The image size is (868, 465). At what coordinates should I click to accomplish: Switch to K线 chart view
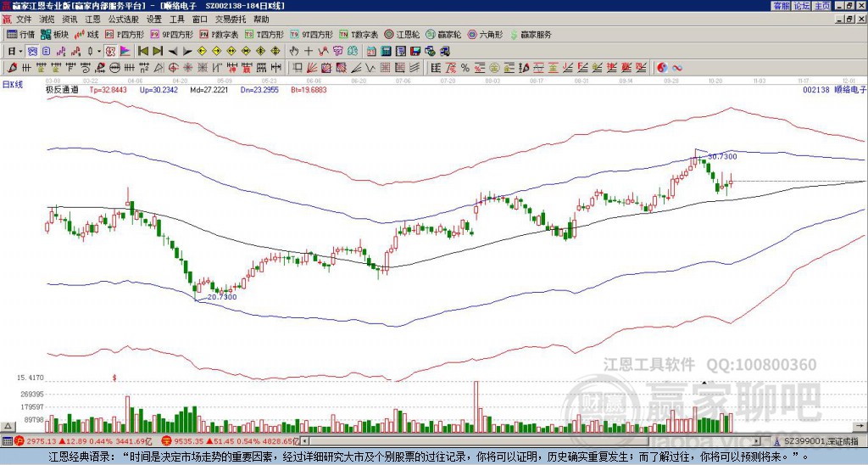click(86, 34)
